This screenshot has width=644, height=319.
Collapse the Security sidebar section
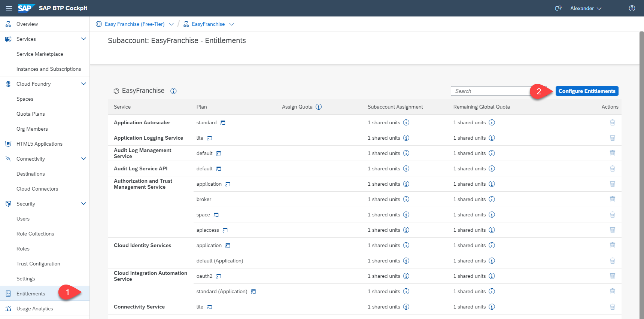tap(83, 204)
